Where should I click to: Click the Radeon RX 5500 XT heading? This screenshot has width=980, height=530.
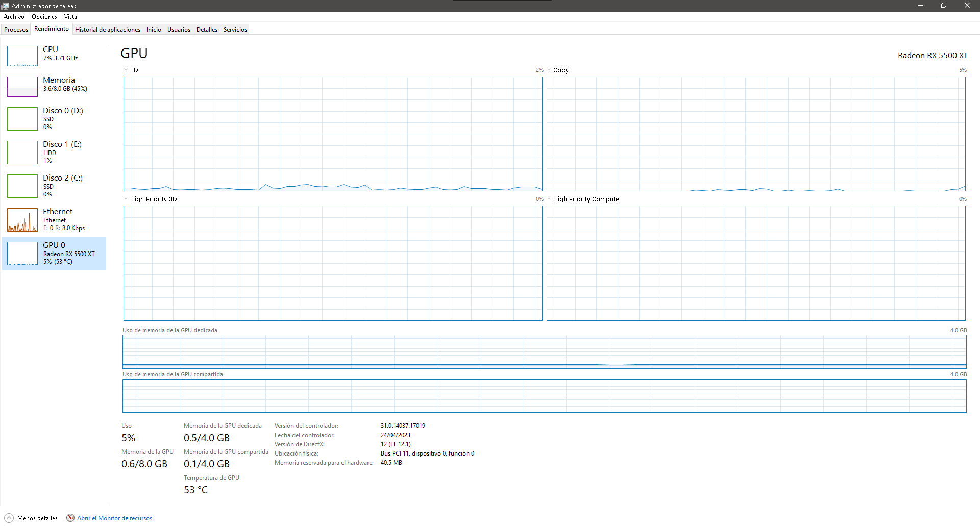933,56
